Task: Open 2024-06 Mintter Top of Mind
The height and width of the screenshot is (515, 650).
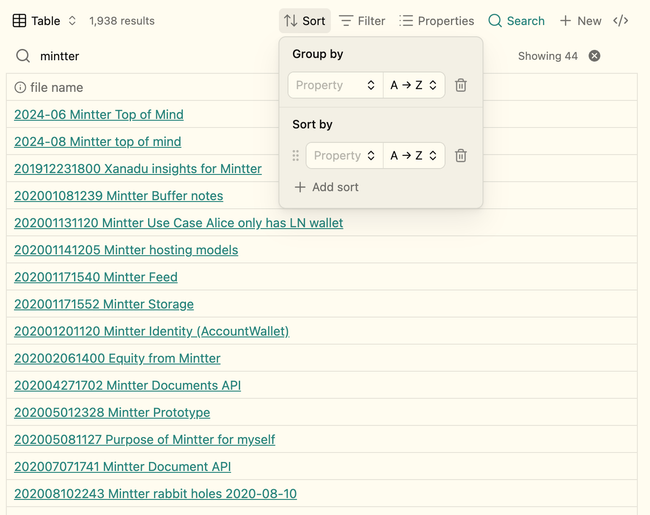Action: (99, 114)
